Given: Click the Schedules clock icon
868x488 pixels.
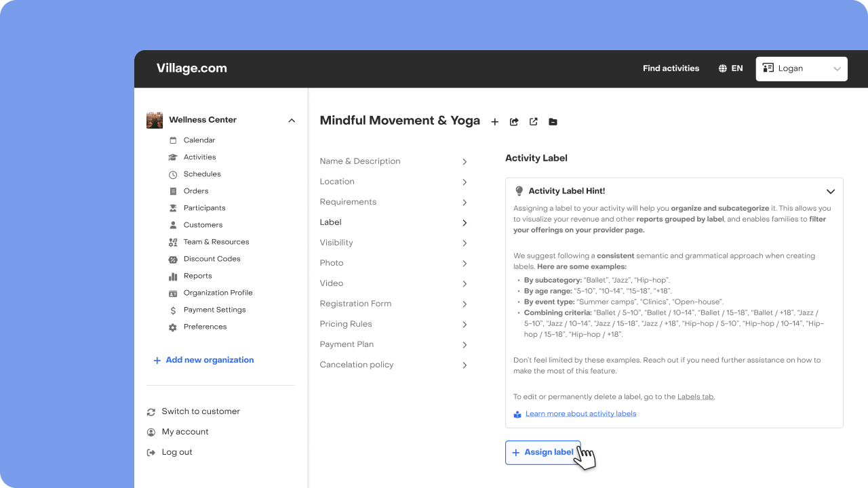Looking at the screenshot, I should pos(173,174).
